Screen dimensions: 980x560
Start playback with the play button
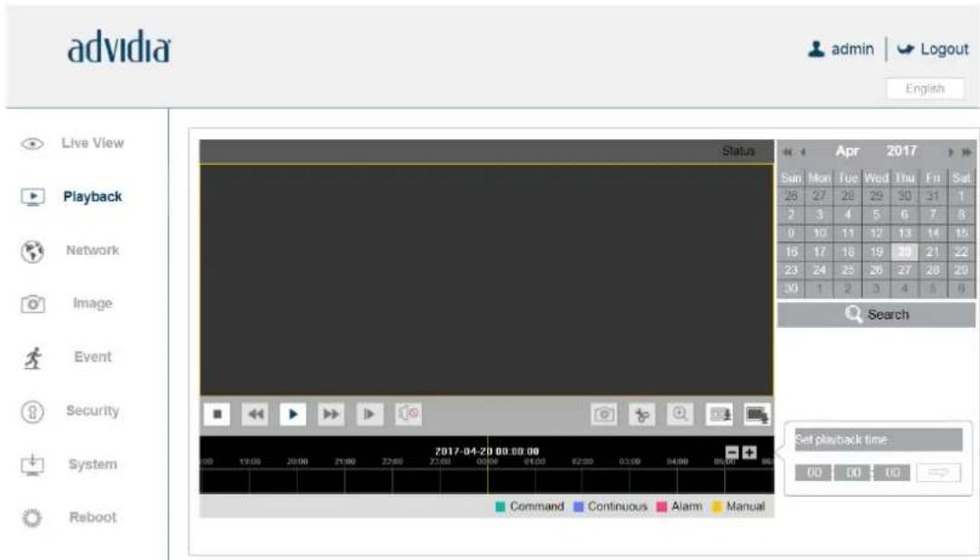293,413
